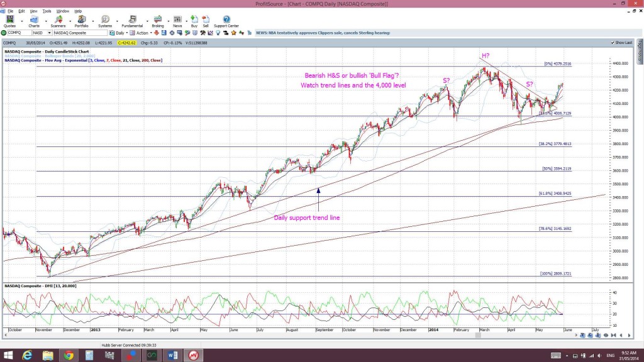Open the Edit menu

[21, 11]
